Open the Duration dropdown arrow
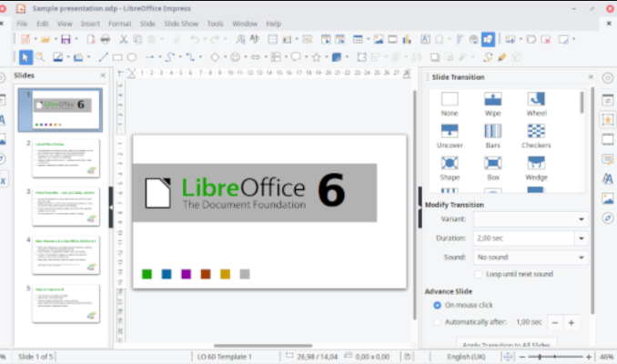The height and width of the screenshot is (364, 617). point(581,238)
